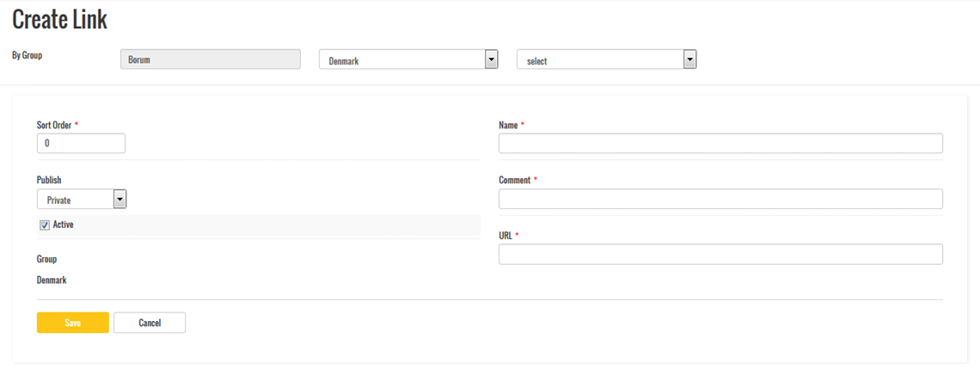Click the 'URL' field label

(x=505, y=235)
